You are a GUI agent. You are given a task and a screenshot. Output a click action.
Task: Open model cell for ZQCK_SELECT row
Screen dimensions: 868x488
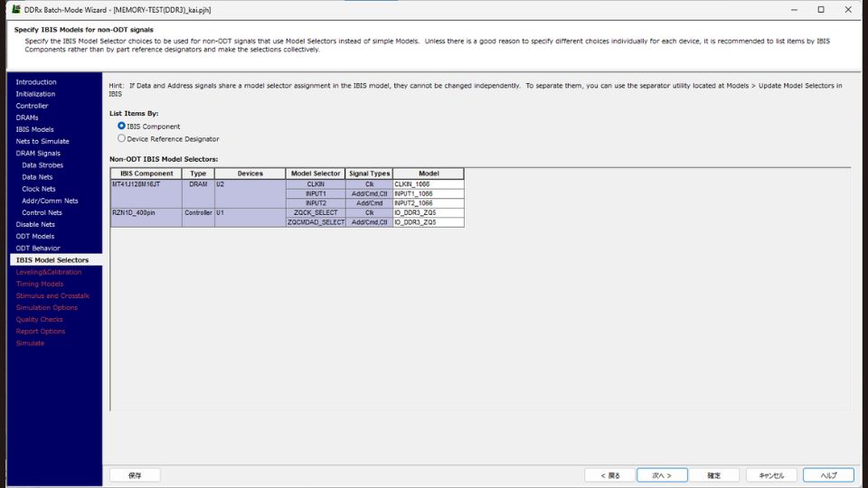tap(428, 212)
